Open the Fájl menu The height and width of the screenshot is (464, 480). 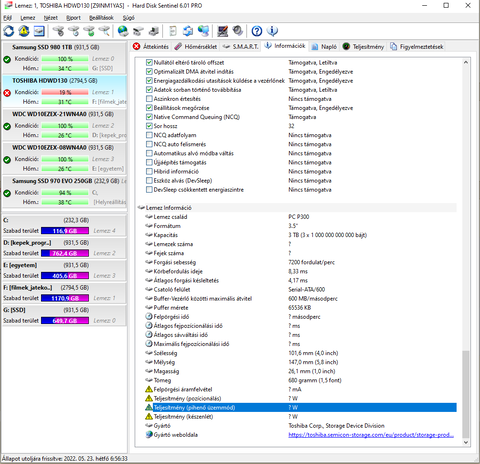coord(8,18)
